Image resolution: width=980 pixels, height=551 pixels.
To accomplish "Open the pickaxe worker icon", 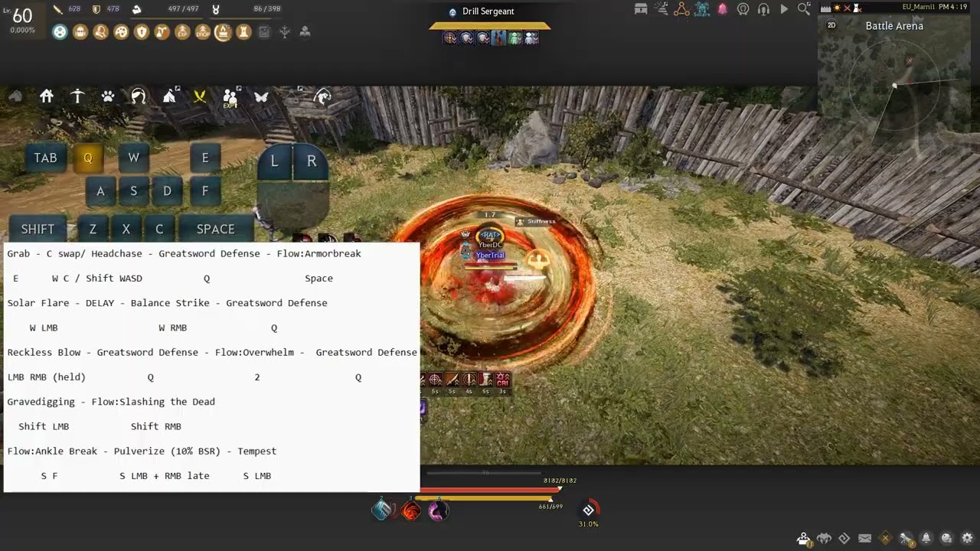I will 77,96.
